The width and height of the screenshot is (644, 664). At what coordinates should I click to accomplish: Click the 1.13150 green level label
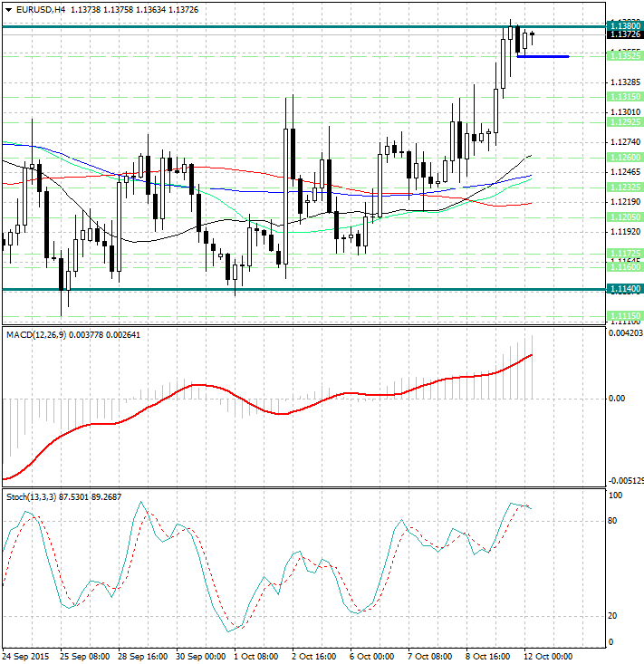625,97
